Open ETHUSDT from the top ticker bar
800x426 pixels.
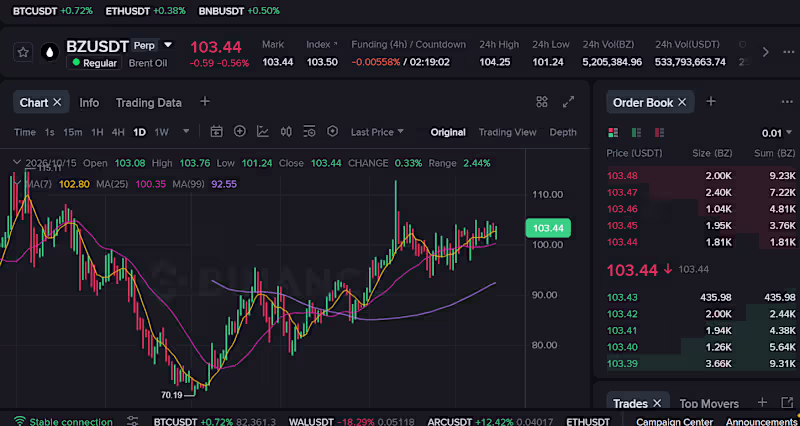click(x=145, y=10)
